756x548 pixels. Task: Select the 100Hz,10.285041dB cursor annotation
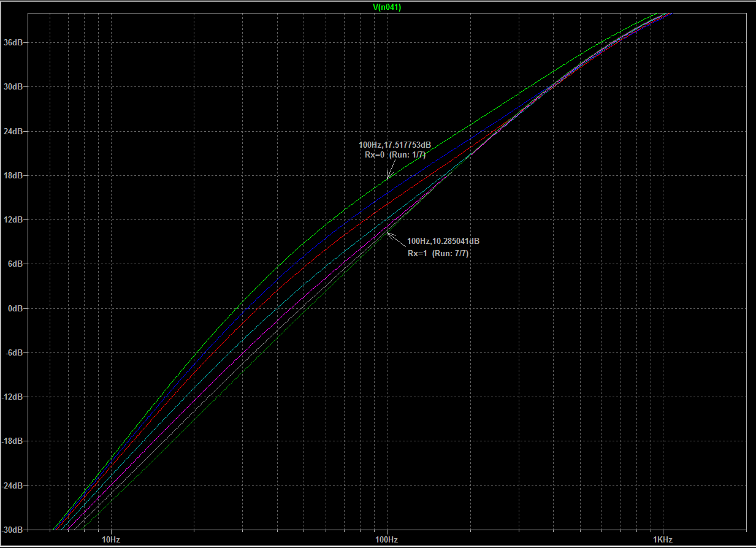tap(443, 242)
